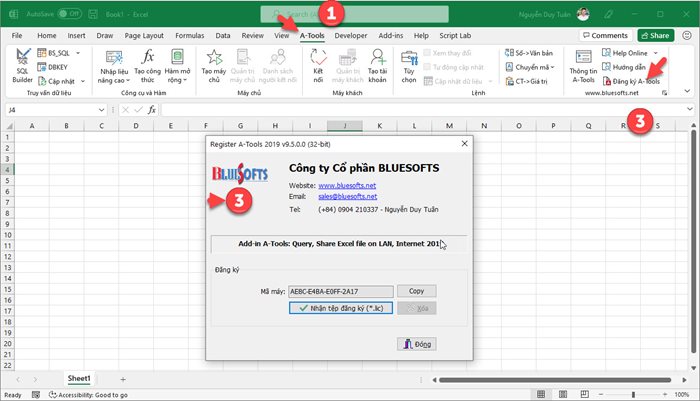Select column A header

(32, 126)
